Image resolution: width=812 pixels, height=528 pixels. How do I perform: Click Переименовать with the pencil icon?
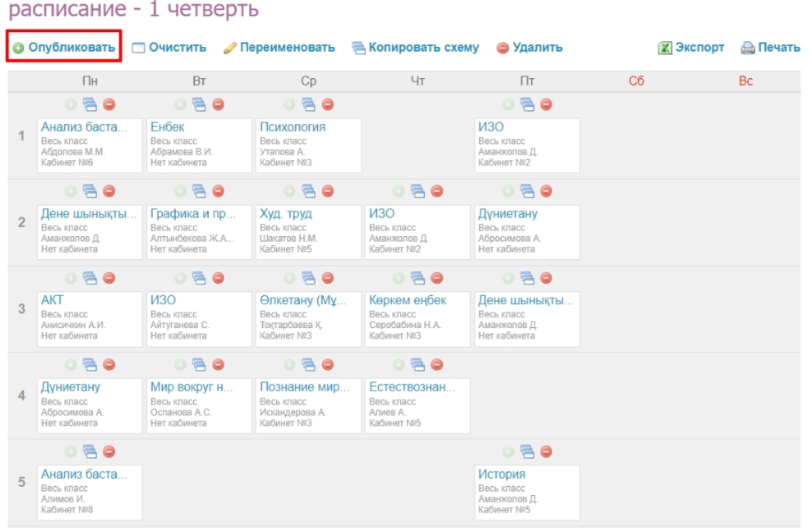pyautogui.click(x=279, y=48)
